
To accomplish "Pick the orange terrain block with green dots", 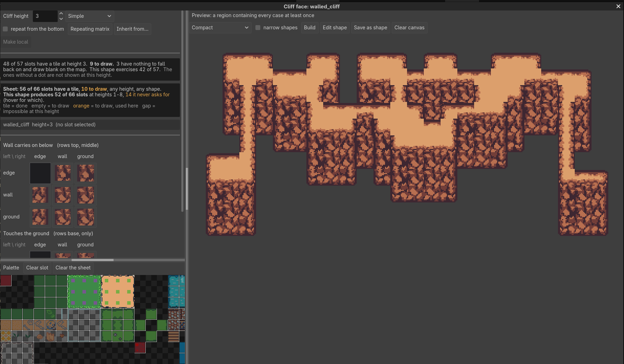I will [x=118, y=292].
